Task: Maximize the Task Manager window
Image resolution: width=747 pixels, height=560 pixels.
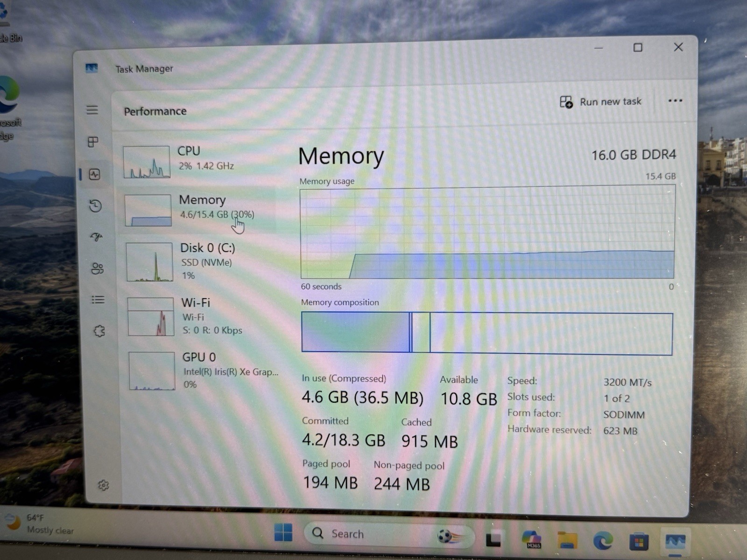Action: click(638, 48)
